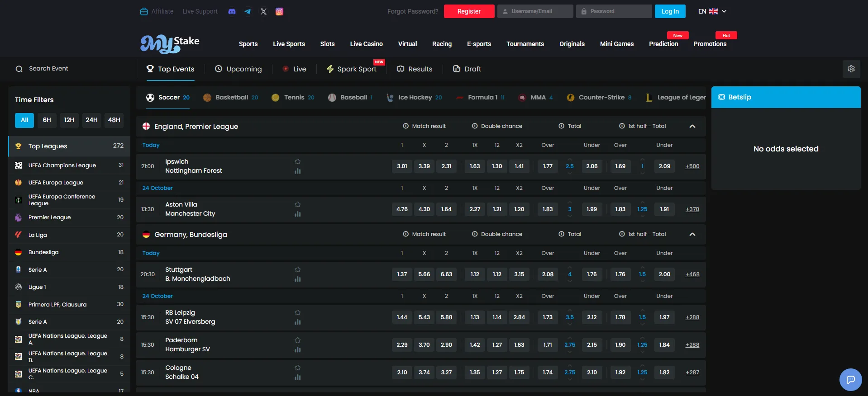Viewport: 868px width, 396px height.
Task: Favorite the Aston Villa vs Manchester City match
Action: 297,204
